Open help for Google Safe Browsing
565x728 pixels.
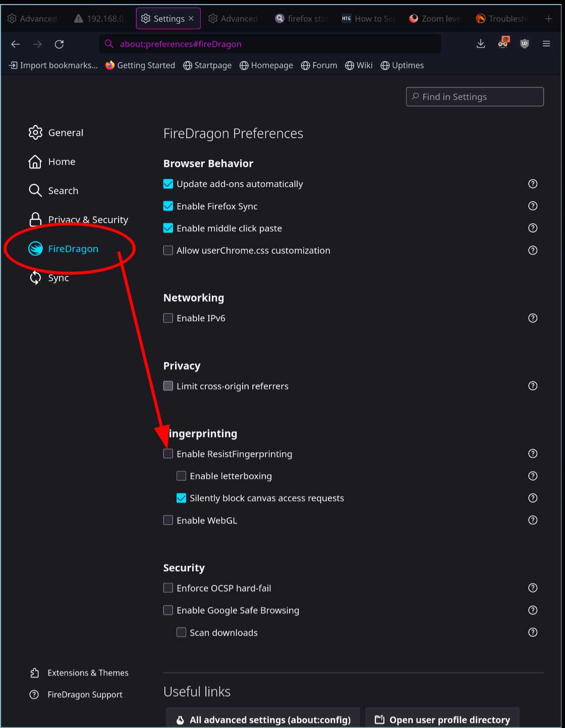coord(533,610)
